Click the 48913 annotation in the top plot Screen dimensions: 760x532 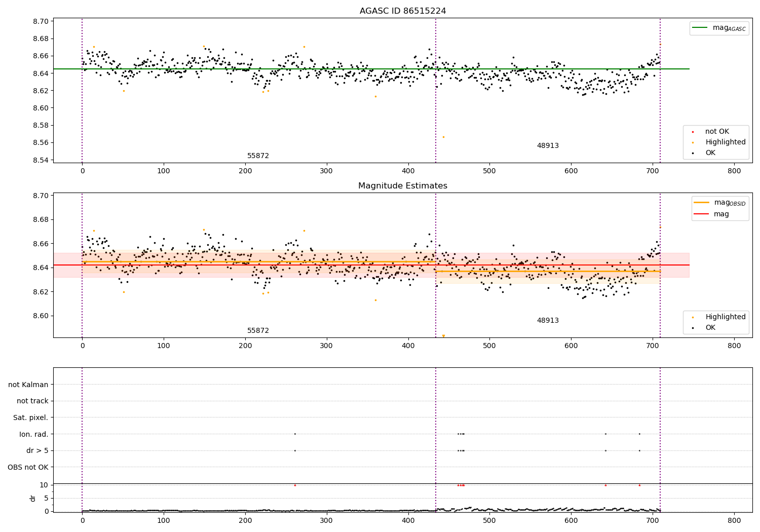coord(548,146)
